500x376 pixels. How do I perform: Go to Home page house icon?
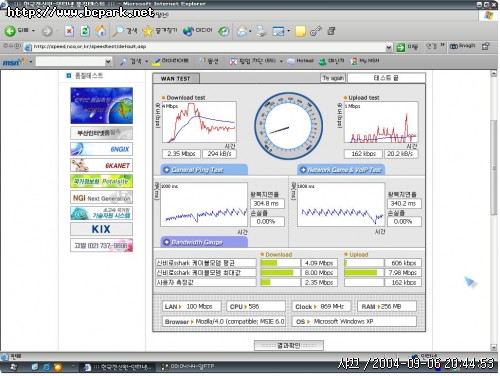[100, 31]
